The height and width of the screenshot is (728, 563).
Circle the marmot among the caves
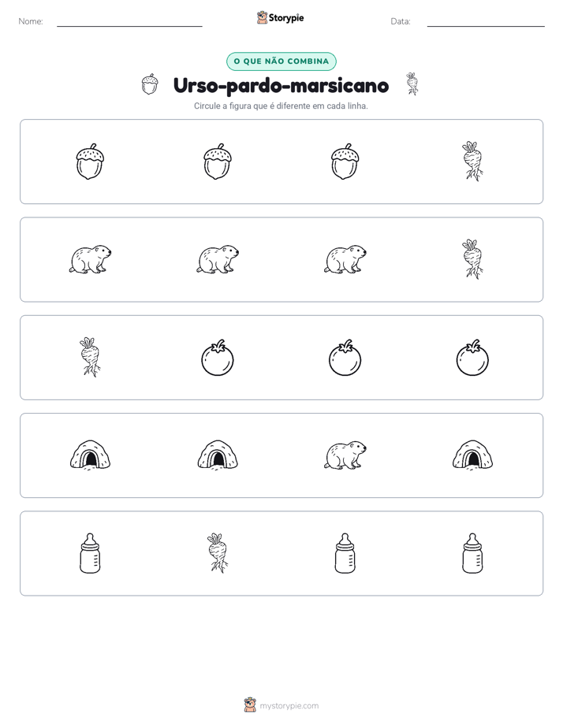(x=345, y=455)
